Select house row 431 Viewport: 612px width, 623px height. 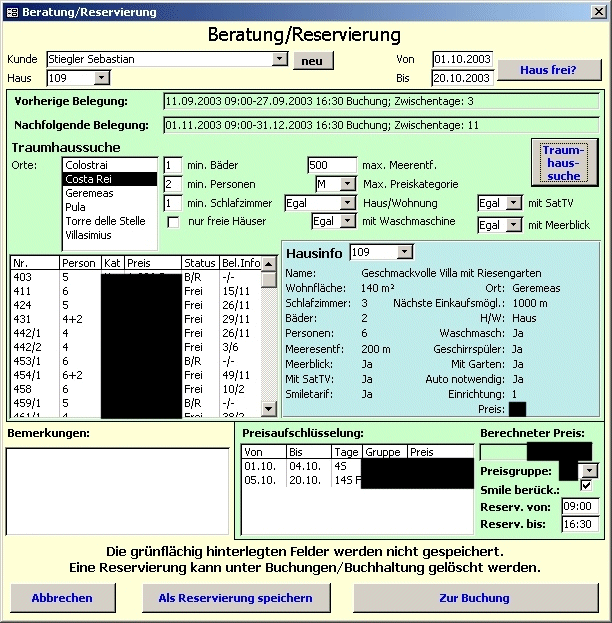point(136,319)
